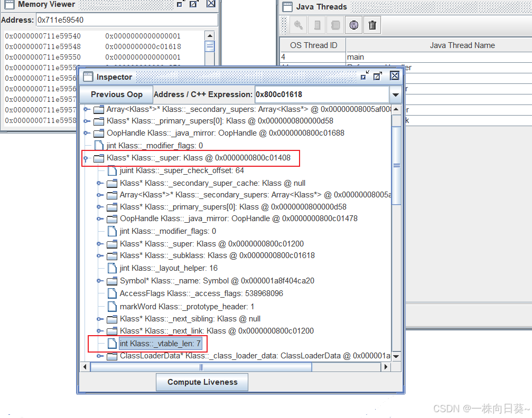532x418 pixels.
Task: Click the Inspector vertical scrollbar up arrow
Action: click(396, 110)
